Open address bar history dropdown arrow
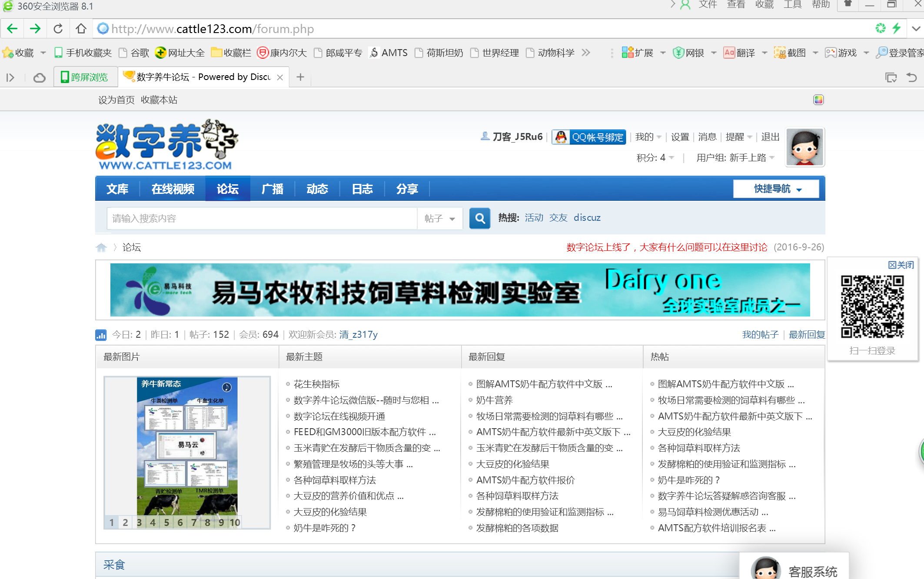 coord(916,29)
